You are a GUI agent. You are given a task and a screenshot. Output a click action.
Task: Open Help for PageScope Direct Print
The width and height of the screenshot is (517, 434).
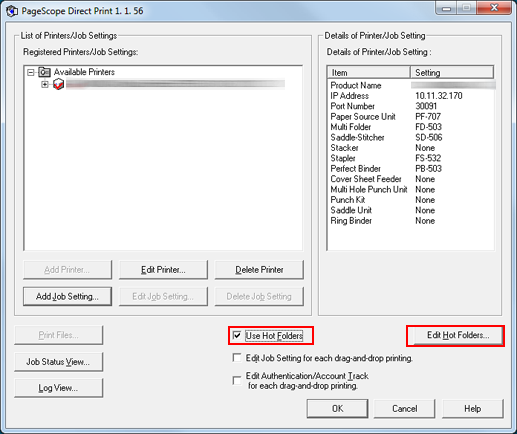[472, 409]
